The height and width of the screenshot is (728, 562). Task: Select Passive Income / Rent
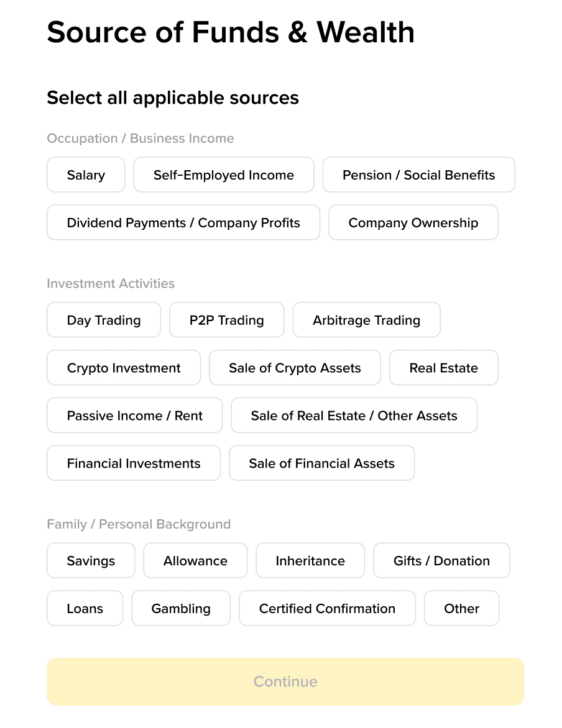(x=134, y=416)
